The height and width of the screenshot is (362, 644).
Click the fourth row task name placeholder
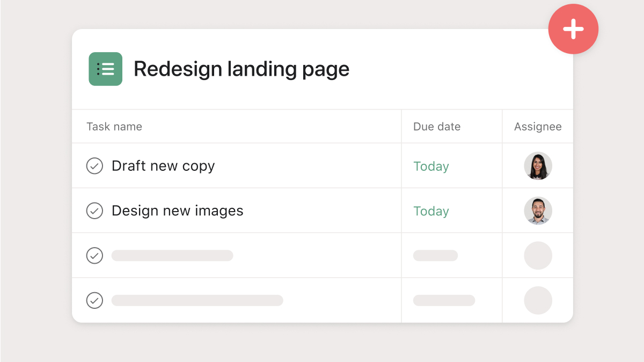(197, 300)
